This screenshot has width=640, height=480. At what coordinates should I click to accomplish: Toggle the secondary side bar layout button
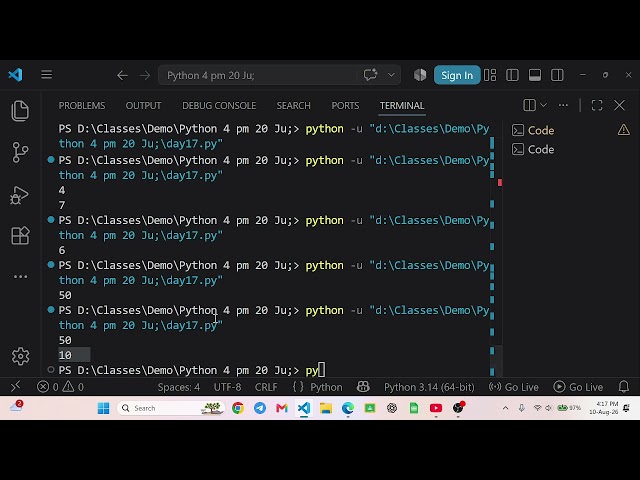coord(557,75)
